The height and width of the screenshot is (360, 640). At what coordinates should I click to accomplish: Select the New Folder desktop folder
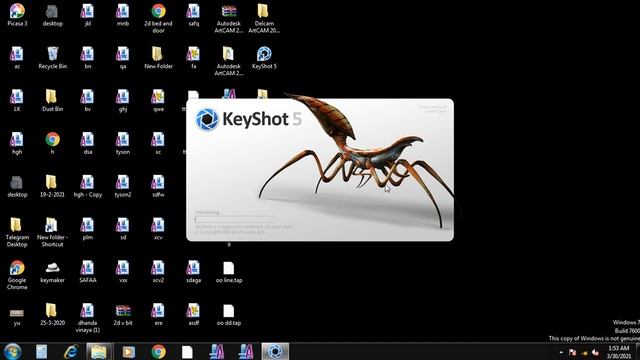click(x=158, y=58)
